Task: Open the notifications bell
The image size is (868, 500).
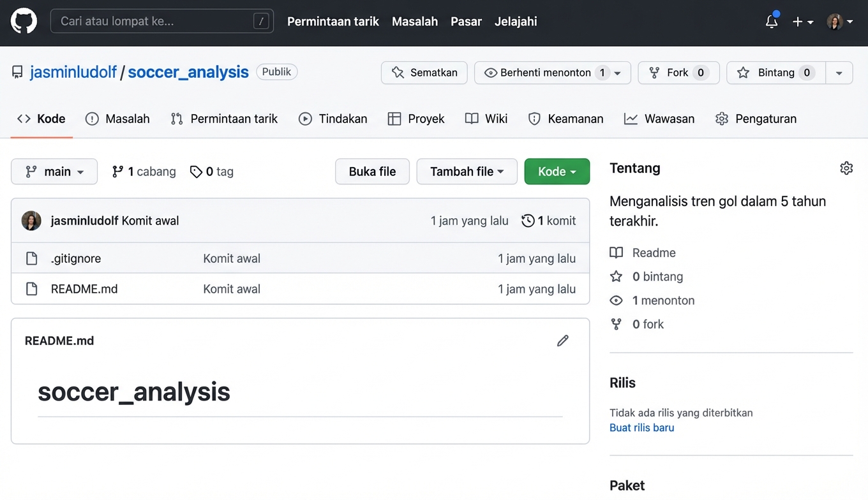Action: [x=772, y=22]
